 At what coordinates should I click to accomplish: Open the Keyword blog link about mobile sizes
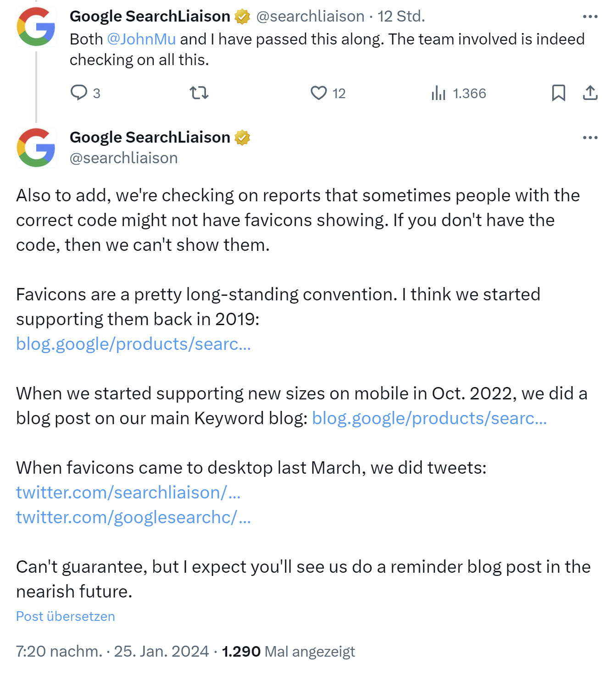click(429, 418)
